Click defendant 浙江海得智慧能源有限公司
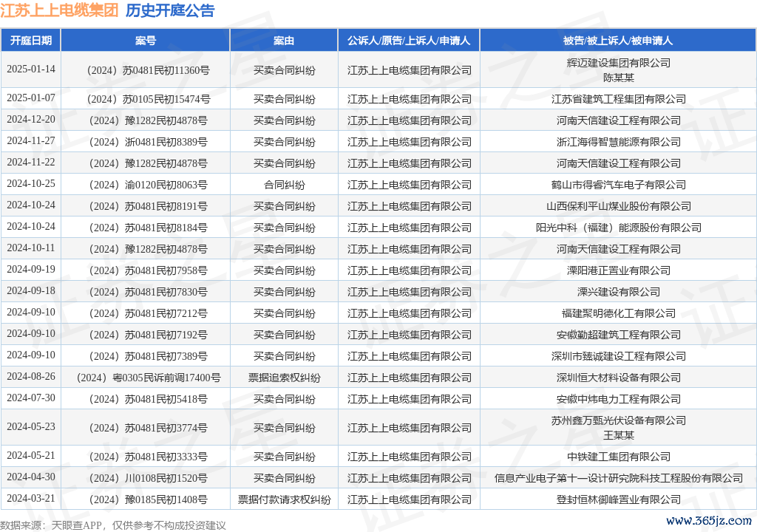Viewport: 757px width, 532px height. 619,142
